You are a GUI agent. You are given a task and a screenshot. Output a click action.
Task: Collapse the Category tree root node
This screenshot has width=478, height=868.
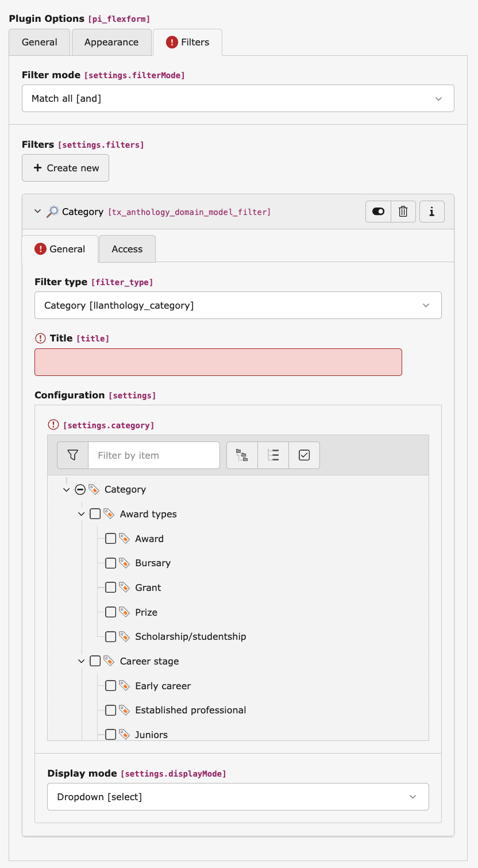pos(66,489)
